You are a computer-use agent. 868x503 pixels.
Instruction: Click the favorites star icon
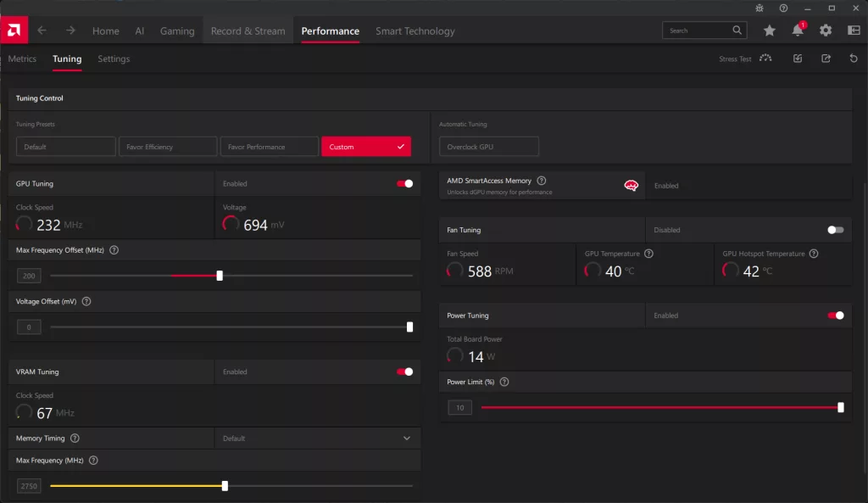point(769,30)
